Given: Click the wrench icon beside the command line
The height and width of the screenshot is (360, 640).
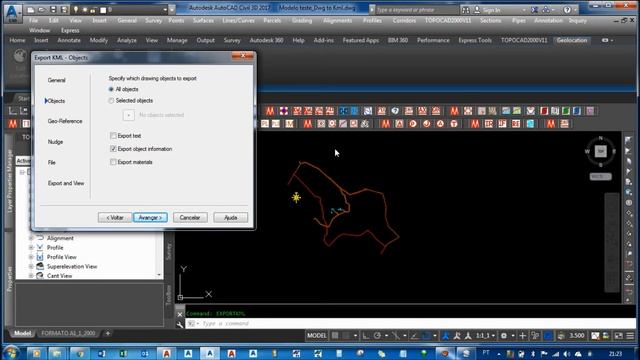Looking at the screenshot, I should click(x=180, y=324).
